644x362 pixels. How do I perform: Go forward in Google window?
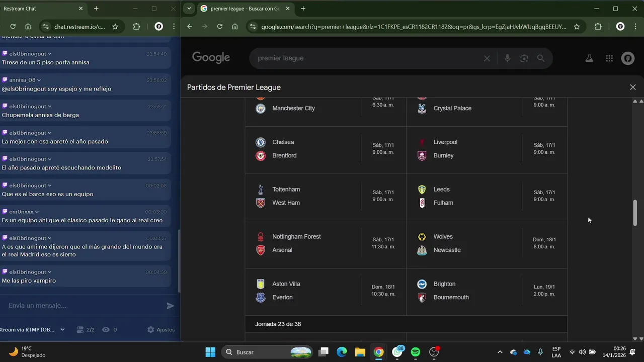(205, 27)
